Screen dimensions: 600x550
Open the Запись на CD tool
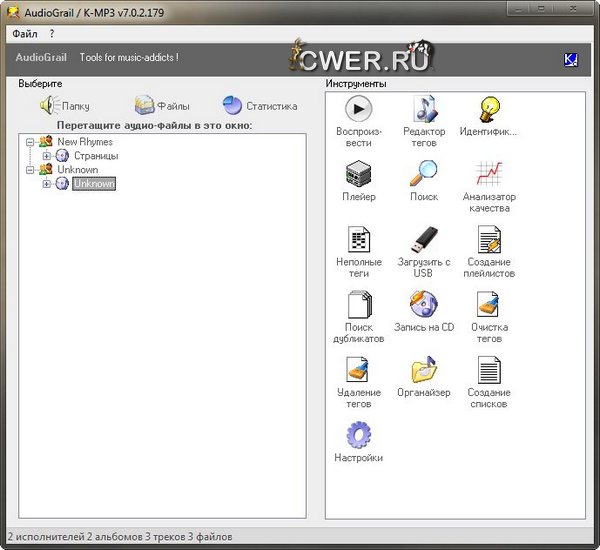424,304
